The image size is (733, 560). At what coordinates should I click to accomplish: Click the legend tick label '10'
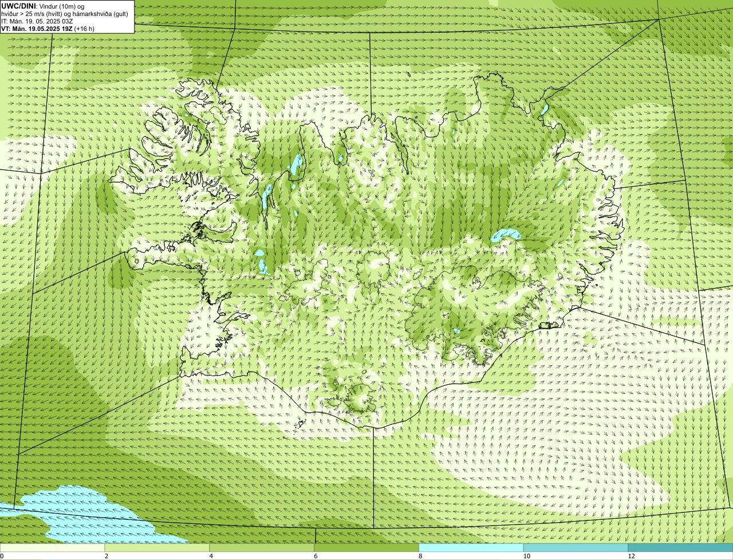(526, 556)
